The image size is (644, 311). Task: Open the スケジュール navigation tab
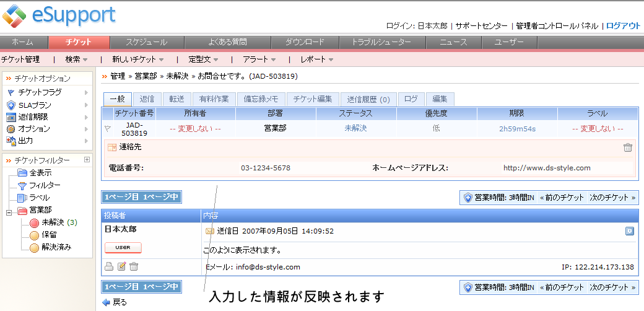point(147,42)
